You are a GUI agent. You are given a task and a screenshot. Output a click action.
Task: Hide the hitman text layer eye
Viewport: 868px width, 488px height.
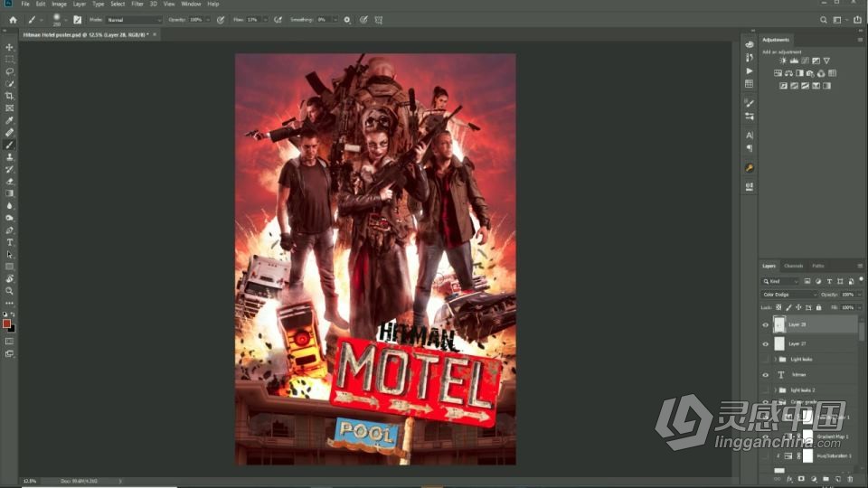tap(766, 374)
